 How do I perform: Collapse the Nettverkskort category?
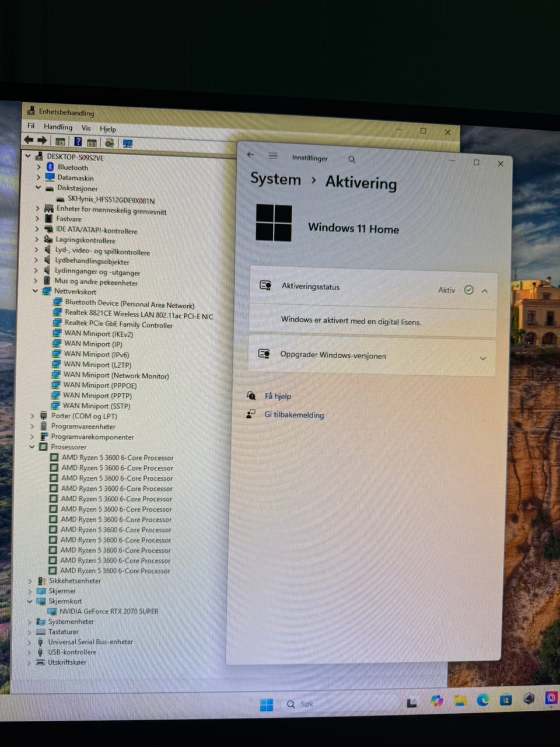(x=35, y=291)
